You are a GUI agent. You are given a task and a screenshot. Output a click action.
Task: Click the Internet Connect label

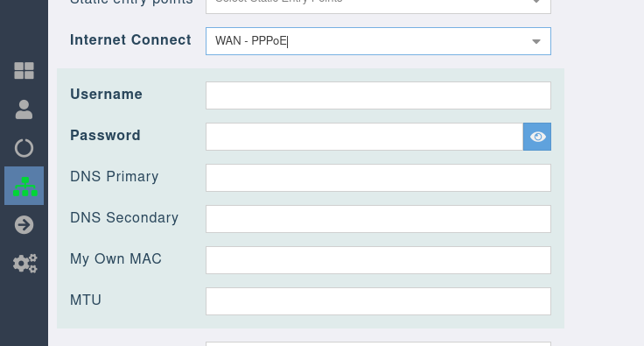[x=130, y=40]
